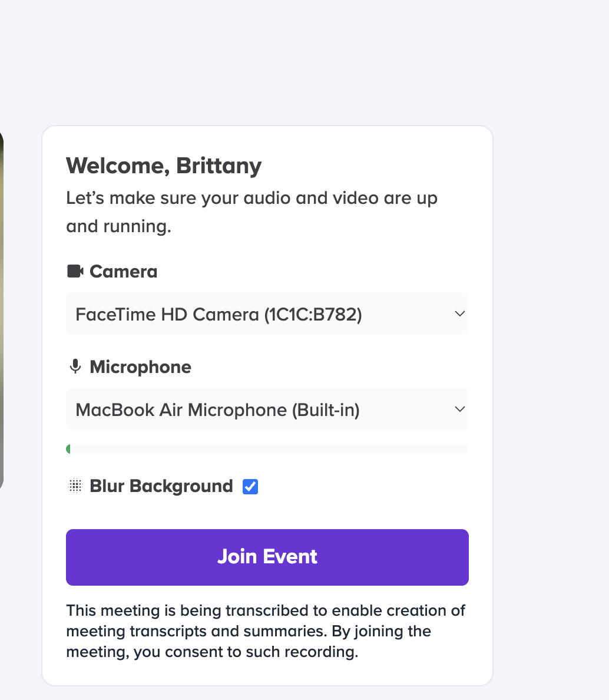This screenshot has height=700, width=609.
Task: Click the transcription consent notice text
Action: click(266, 631)
